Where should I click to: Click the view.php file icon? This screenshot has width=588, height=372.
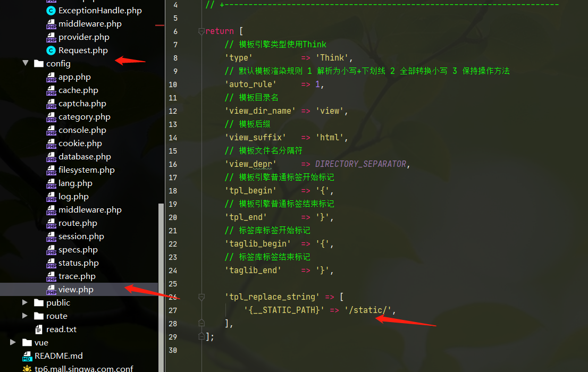click(x=51, y=290)
